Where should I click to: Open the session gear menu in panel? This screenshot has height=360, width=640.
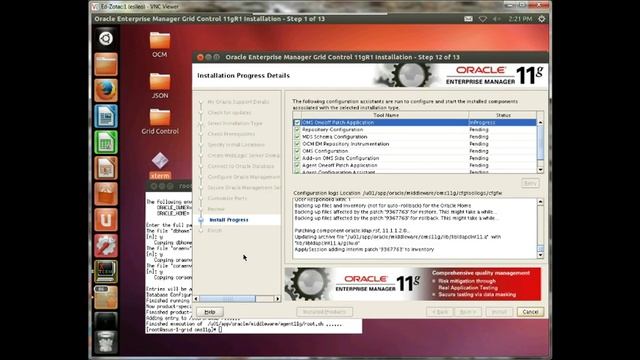click(542, 19)
